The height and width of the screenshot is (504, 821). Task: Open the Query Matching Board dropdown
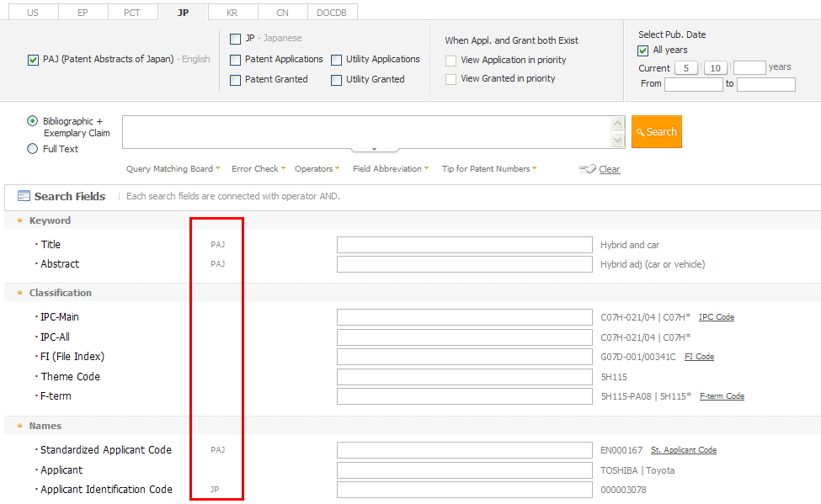tap(172, 169)
